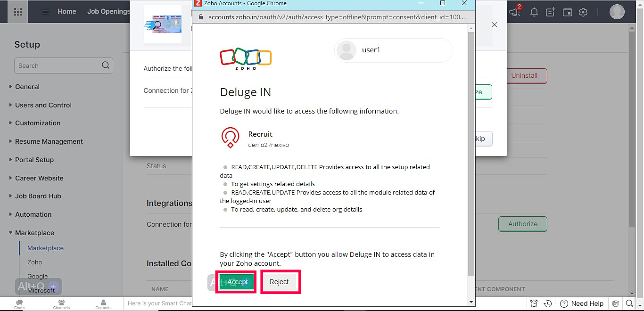The height and width of the screenshot is (311, 644).
Task: Open the user1 account switcher
Action: [x=394, y=50]
